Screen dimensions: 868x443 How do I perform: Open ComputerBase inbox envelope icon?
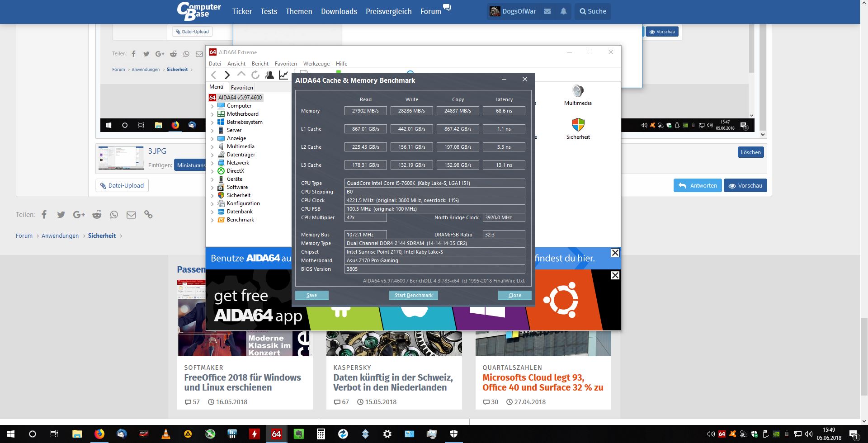(x=547, y=12)
